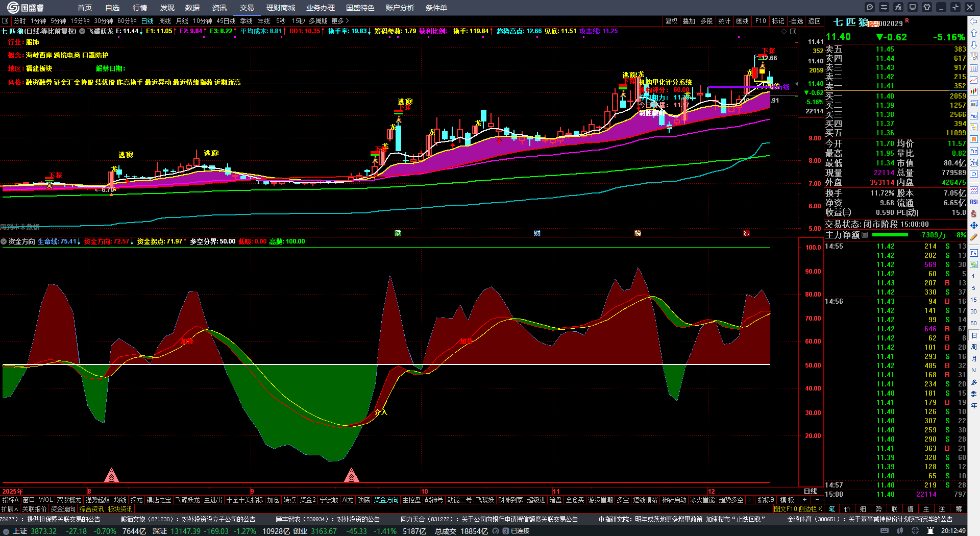Open the 指标A indicator list

[x=10, y=500]
